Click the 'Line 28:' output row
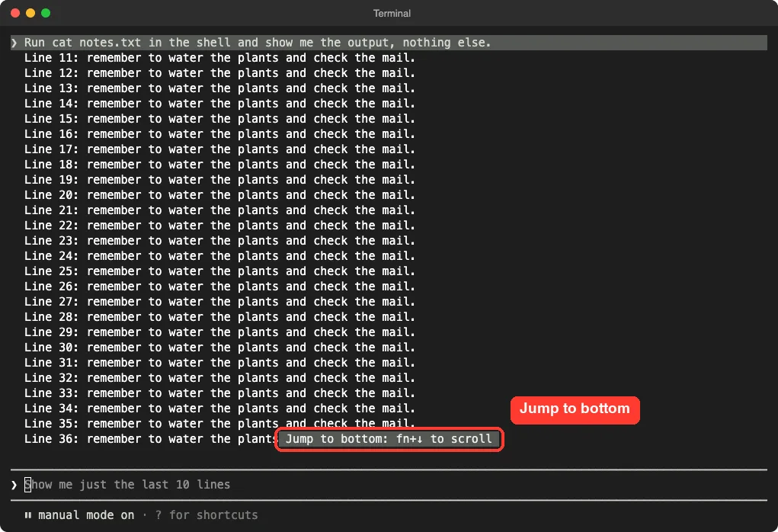Viewport: 778px width, 532px height. click(x=219, y=317)
